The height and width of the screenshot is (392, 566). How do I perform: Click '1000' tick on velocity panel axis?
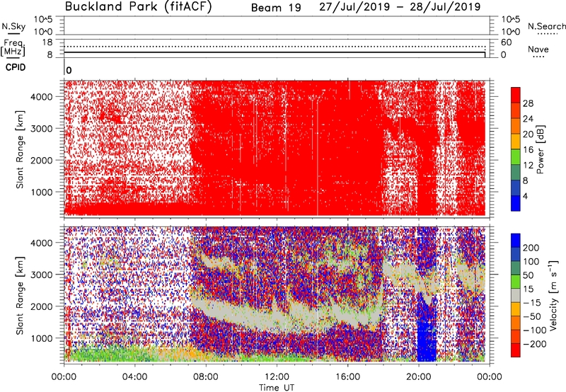pyautogui.click(x=42, y=338)
